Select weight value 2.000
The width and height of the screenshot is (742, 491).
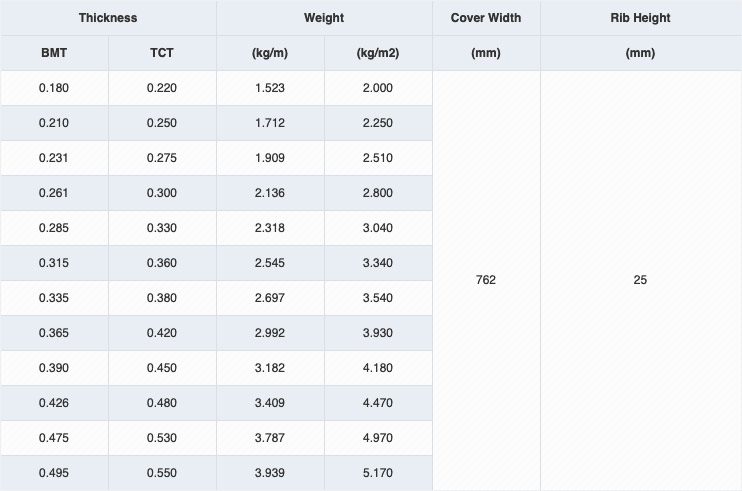[378, 88]
